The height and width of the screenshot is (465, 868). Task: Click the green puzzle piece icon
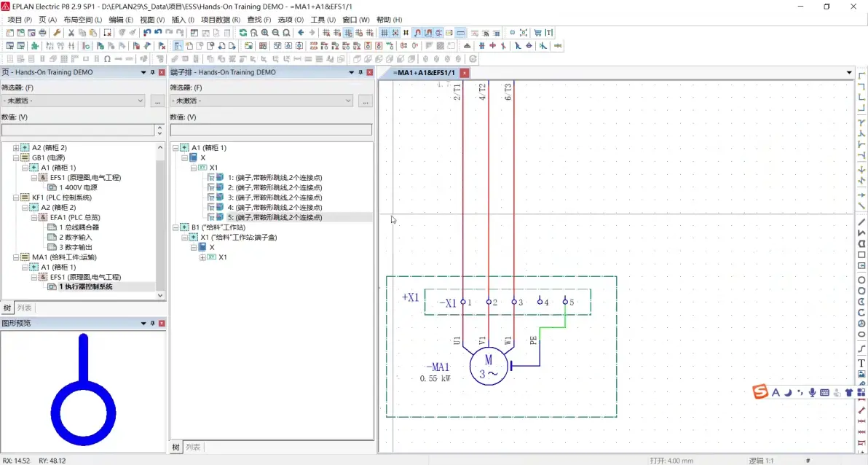tap(35, 46)
